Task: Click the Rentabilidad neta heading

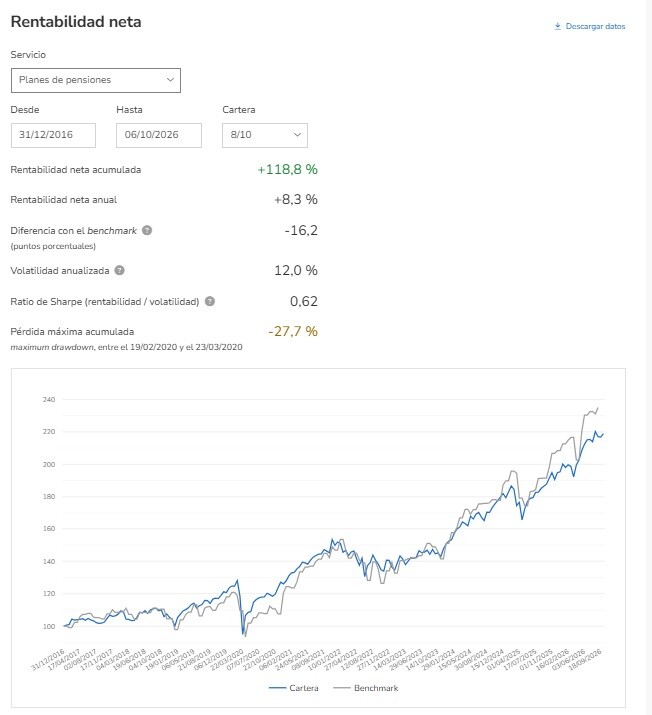Action: pos(76,22)
